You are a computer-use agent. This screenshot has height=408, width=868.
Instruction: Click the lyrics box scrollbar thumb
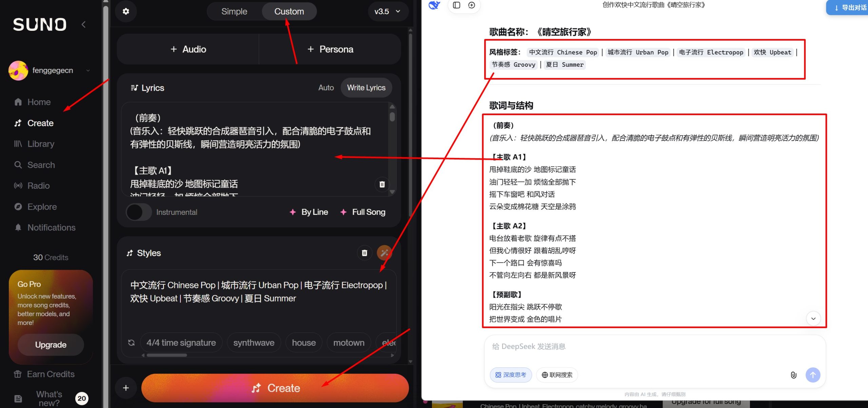coord(392,117)
